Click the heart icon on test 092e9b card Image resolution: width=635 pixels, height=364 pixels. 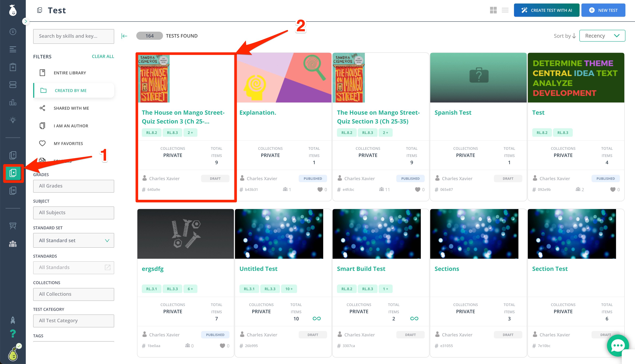[x=613, y=190]
